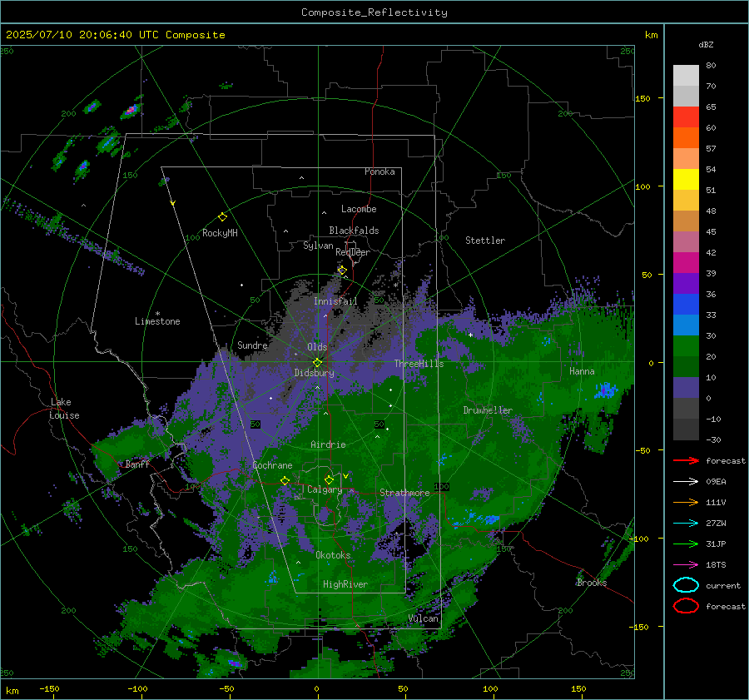Click the Drumheller label

(x=487, y=410)
